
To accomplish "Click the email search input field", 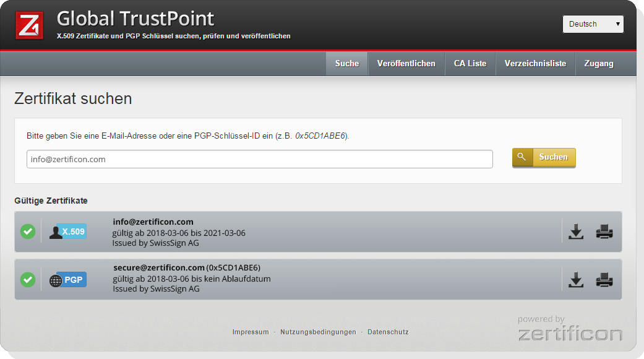I will (x=260, y=159).
